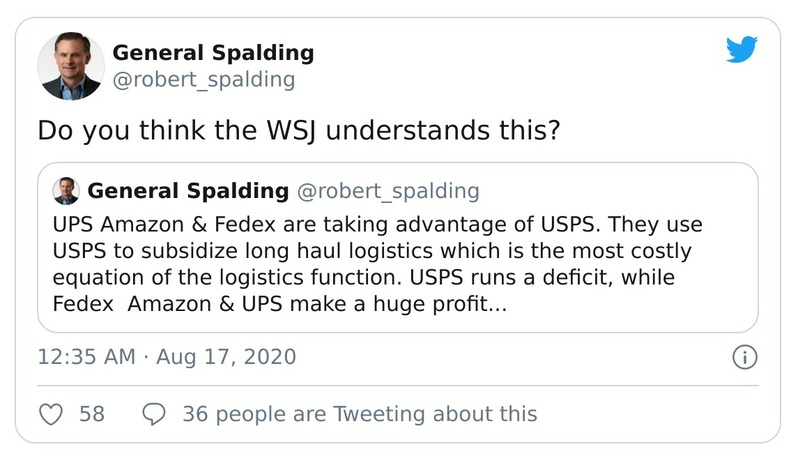
Task: Click "Do you think the WSJ understands this?"
Action: pyautogui.click(x=297, y=131)
